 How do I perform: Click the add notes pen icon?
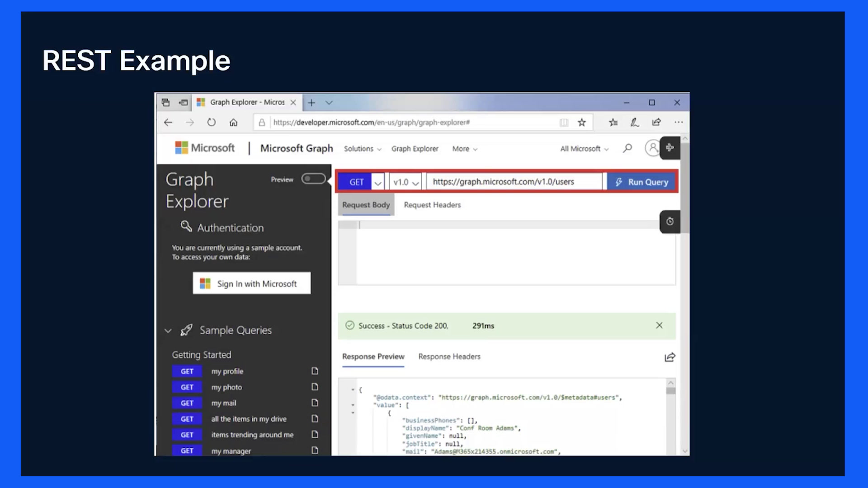click(635, 122)
